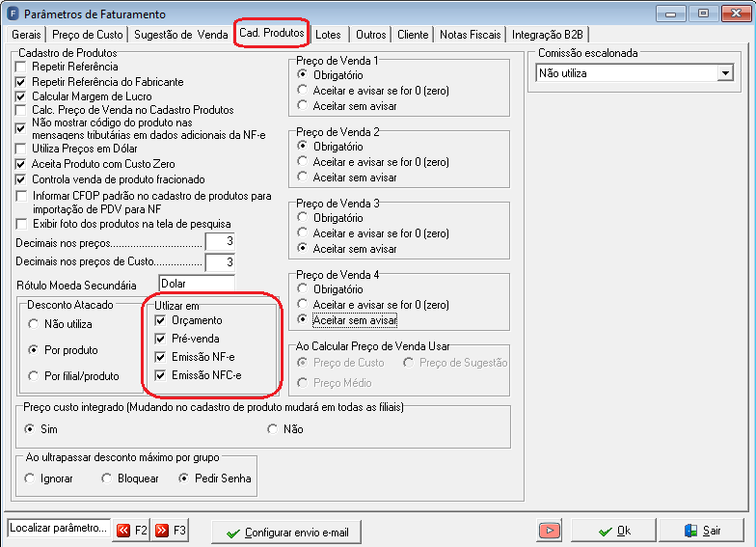This screenshot has width=756, height=547.
Task: Minimize the Parâmetros de Faturamento window
Action: coord(671,14)
